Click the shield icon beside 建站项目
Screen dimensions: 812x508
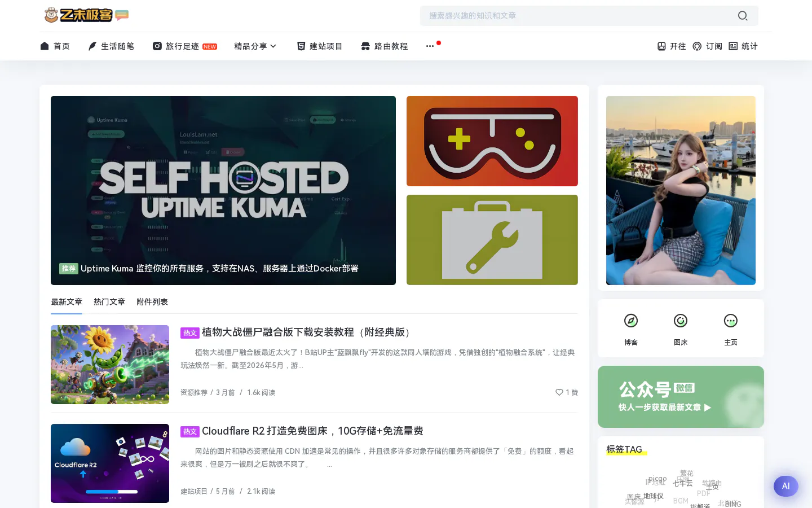coord(301,46)
